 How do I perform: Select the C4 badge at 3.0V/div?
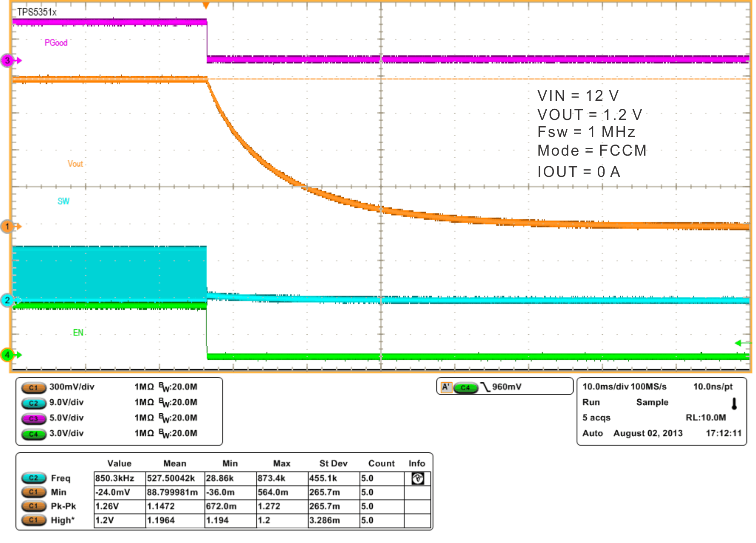(x=34, y=434)
